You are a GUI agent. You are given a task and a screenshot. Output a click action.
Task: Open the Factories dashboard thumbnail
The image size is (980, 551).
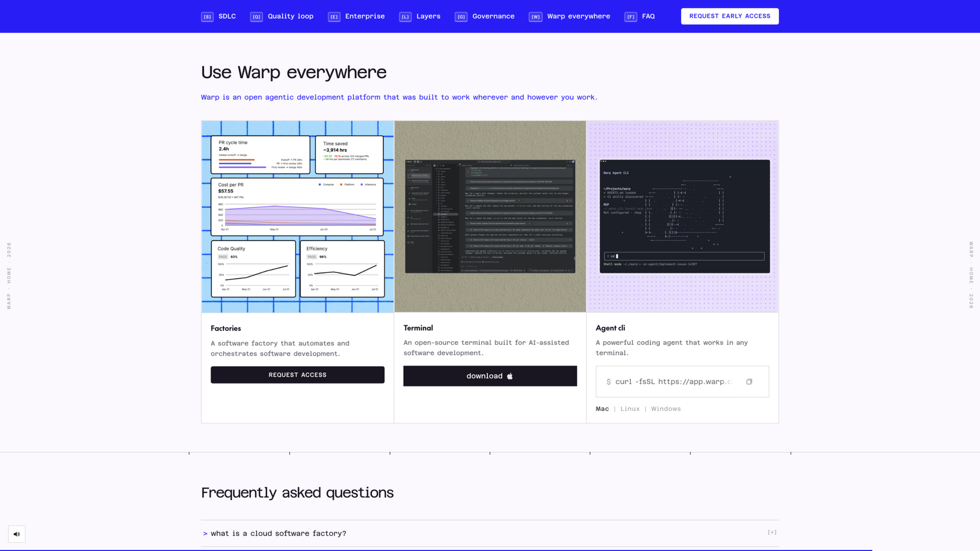298,216
